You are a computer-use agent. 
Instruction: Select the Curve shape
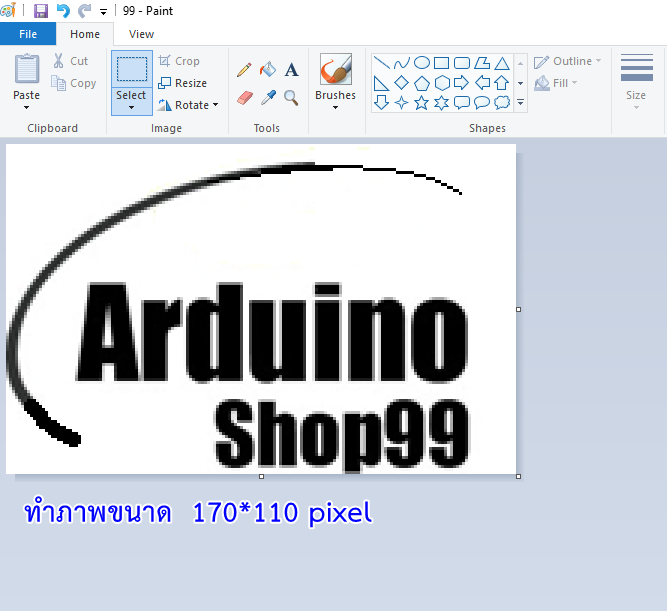click(402, 63)
